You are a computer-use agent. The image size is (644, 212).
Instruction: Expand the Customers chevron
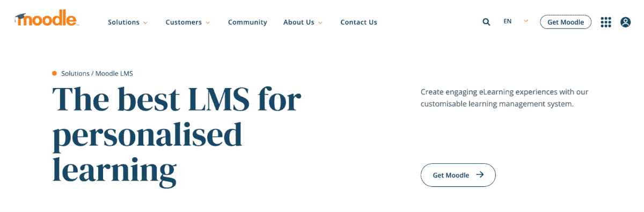[x=208, y=23]
